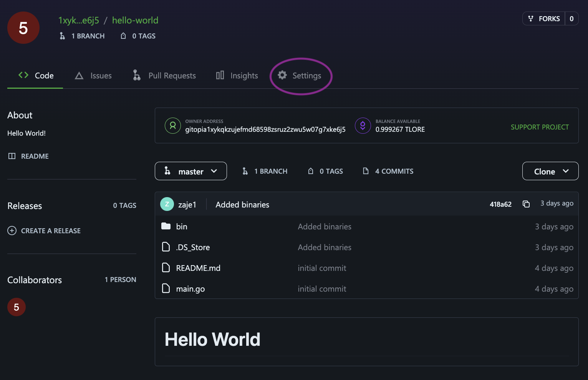Click the master branch icon
Viewport: 588px width, 380px height.
[167, 171]
